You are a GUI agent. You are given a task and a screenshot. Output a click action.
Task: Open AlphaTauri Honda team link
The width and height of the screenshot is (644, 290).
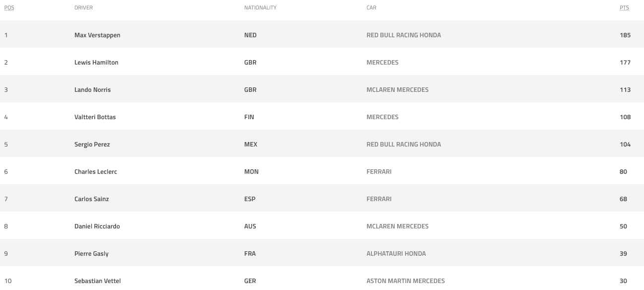pos(396,254)
